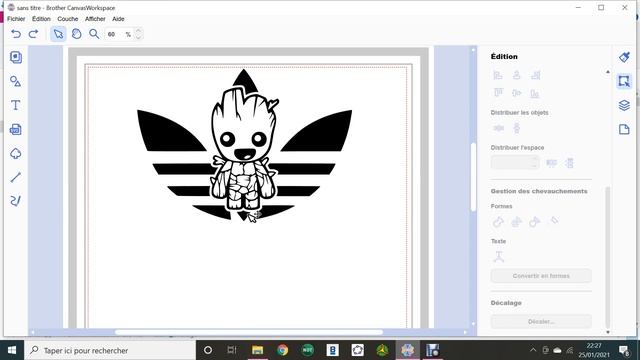Click the Redo arrow in the toolbar

[x=33, y=34]
